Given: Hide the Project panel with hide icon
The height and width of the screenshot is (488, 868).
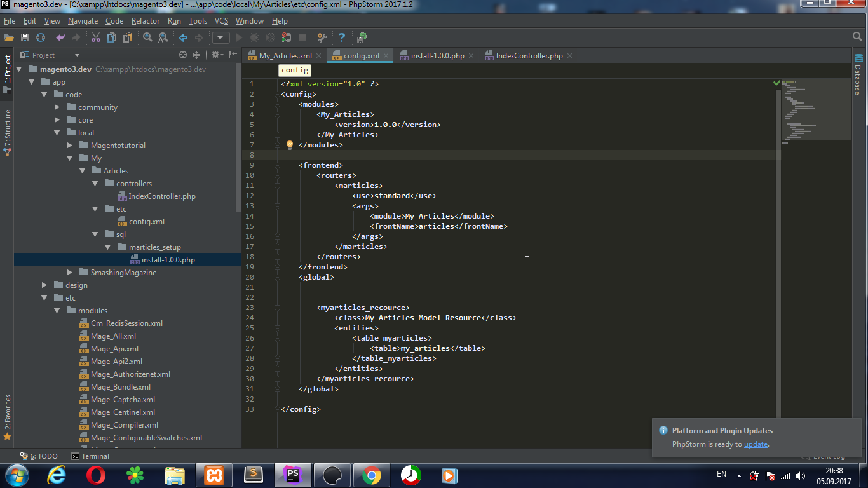Looking at the screenshot, I should tap(233, 55).
